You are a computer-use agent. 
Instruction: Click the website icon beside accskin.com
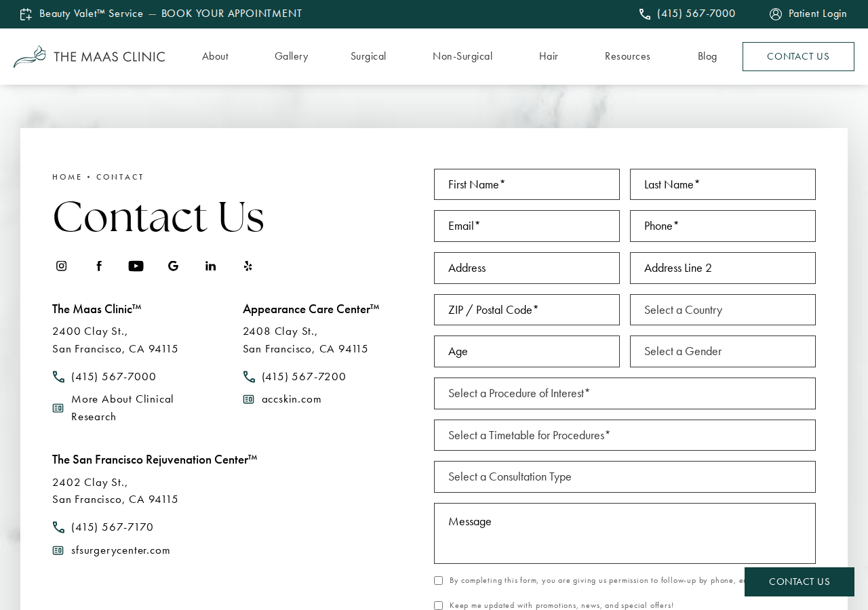click(x=249, y=399)
